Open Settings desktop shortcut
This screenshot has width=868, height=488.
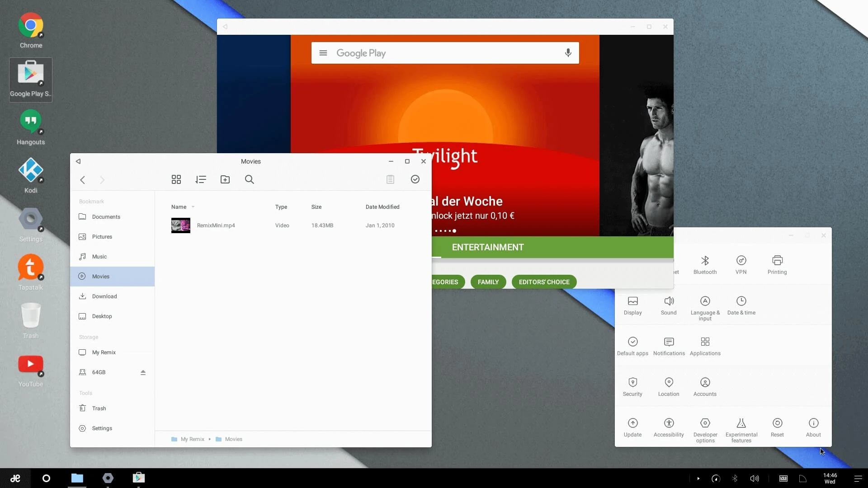click(x=31, y=225)
